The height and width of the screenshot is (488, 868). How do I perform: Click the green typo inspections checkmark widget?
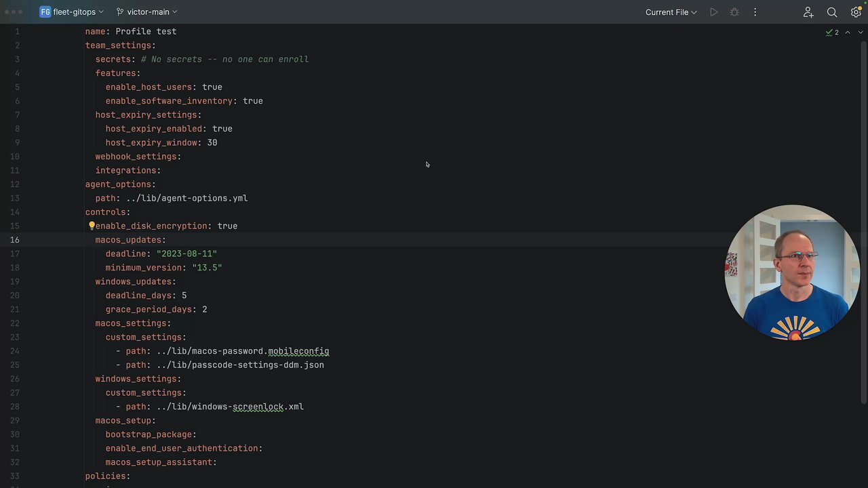[x=832, y=33]
